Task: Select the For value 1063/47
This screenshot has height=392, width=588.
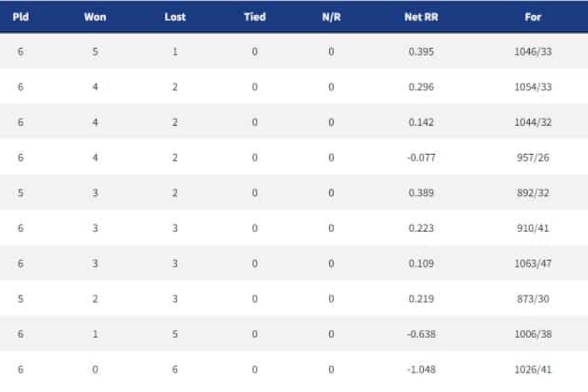Action: [x=533, y=264]
